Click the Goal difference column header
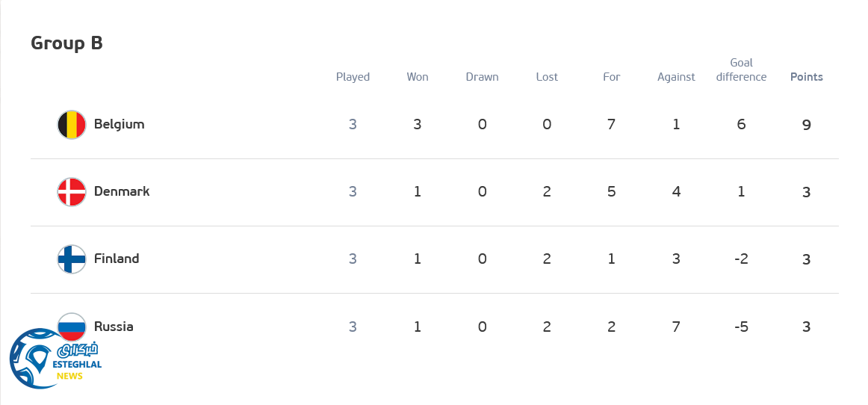Screen dimensions: 868x405 [x=741, y=69]
